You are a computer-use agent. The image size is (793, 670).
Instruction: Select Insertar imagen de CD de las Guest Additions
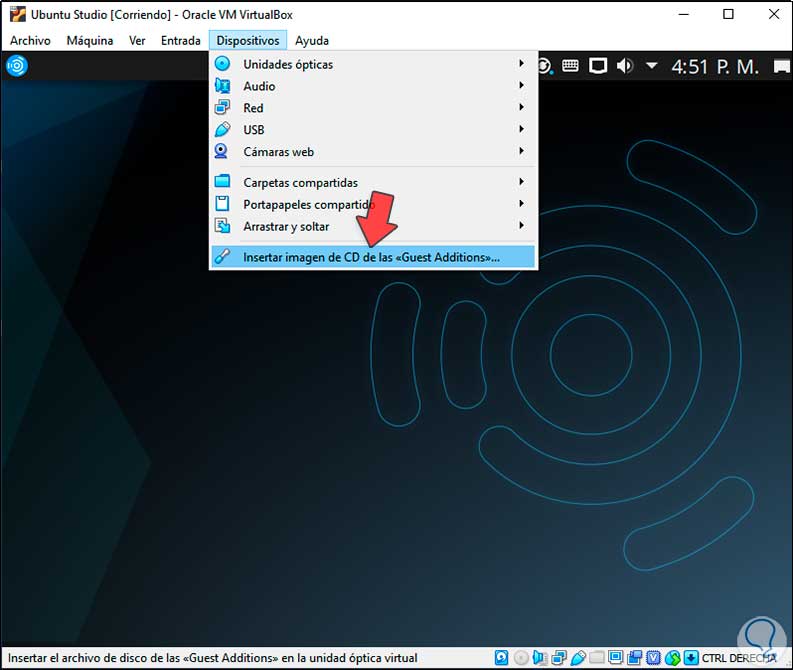point(373,257)
